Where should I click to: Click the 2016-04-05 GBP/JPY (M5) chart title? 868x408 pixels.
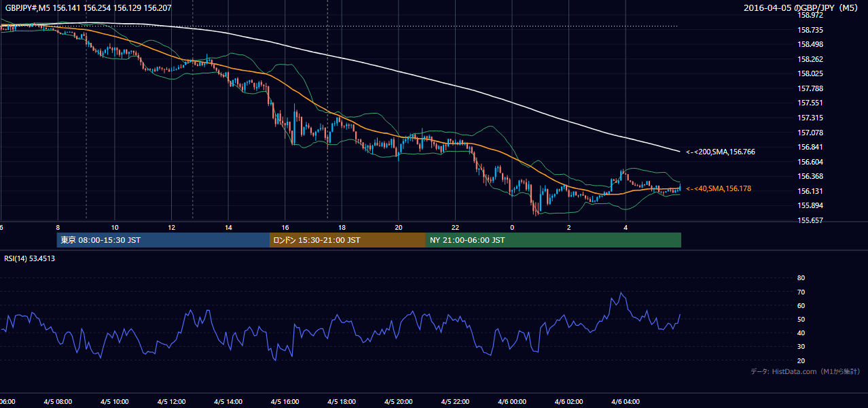pos(801,7)
